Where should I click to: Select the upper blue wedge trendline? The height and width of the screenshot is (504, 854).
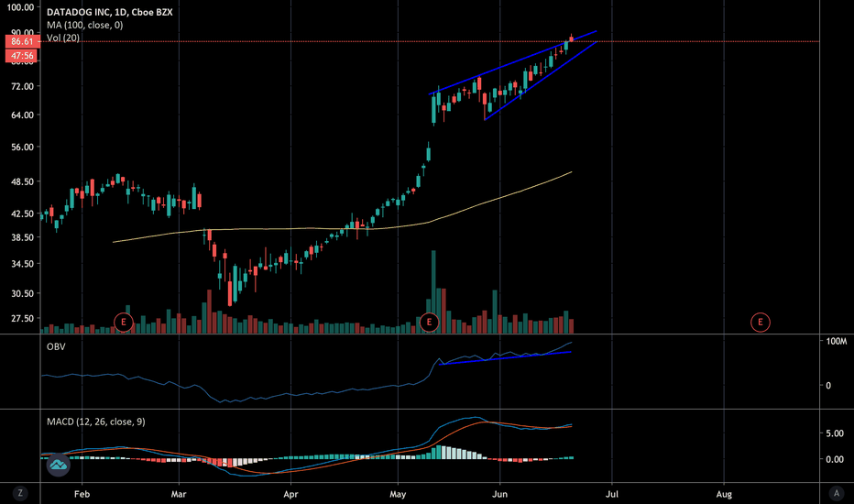512,62
